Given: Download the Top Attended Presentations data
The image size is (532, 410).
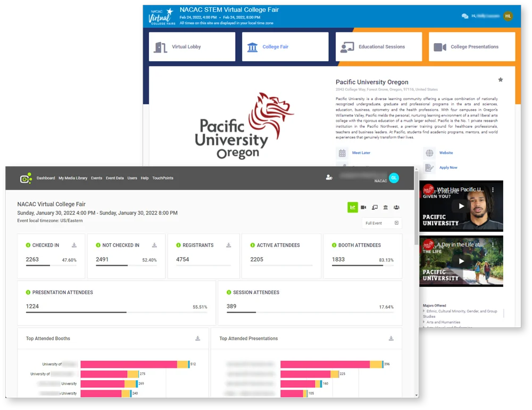Looking at the screenshot, I should (x=391, y=338).
